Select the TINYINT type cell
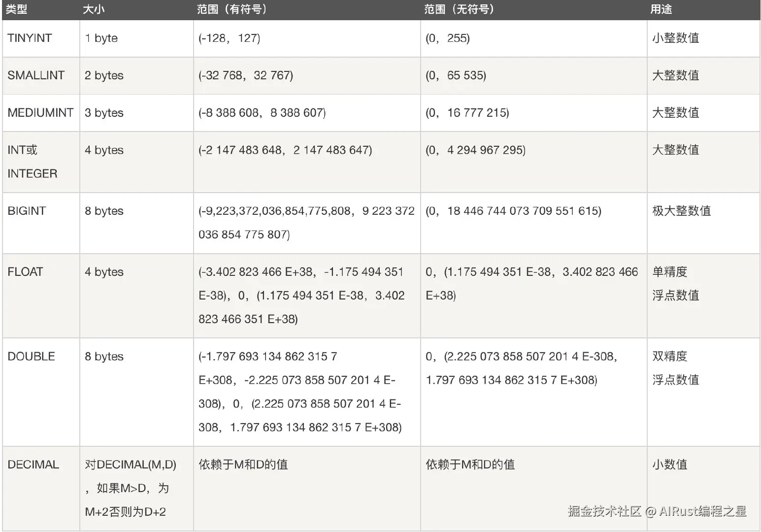761x532 pixels. tap(41, 38)
